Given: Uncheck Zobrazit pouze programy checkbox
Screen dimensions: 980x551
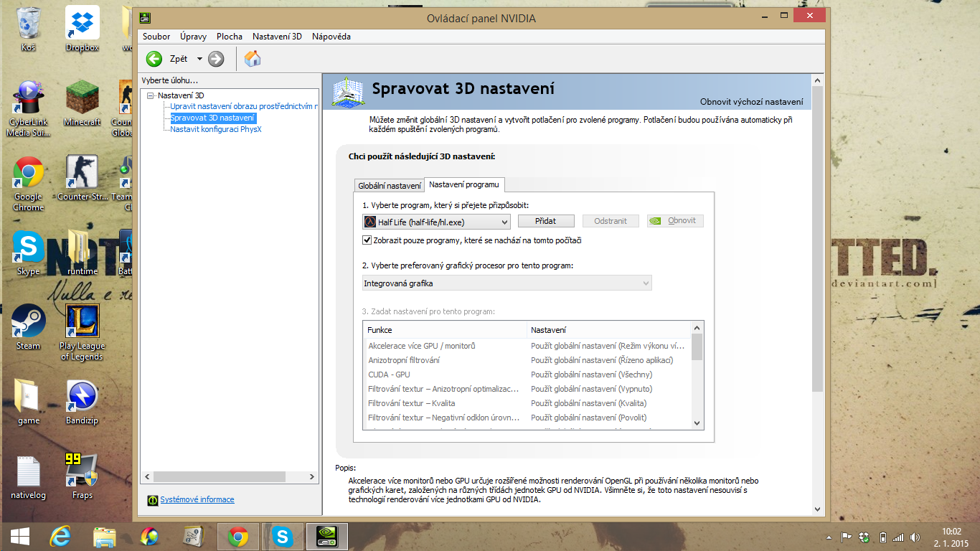Looking at the screenshot, I should [x=367, y=240].
